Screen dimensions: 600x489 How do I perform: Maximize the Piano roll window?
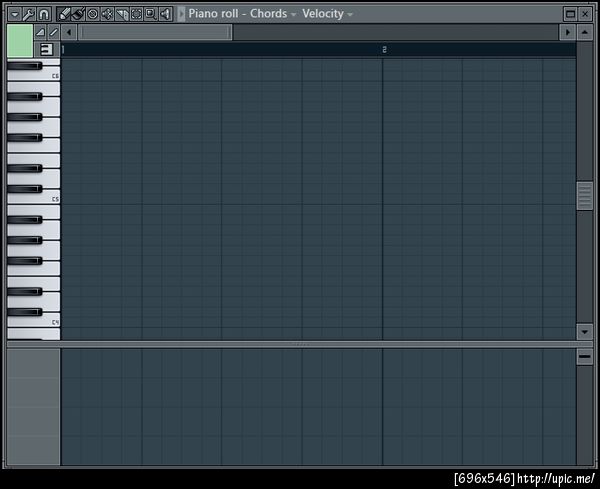(x=571, y=15)
